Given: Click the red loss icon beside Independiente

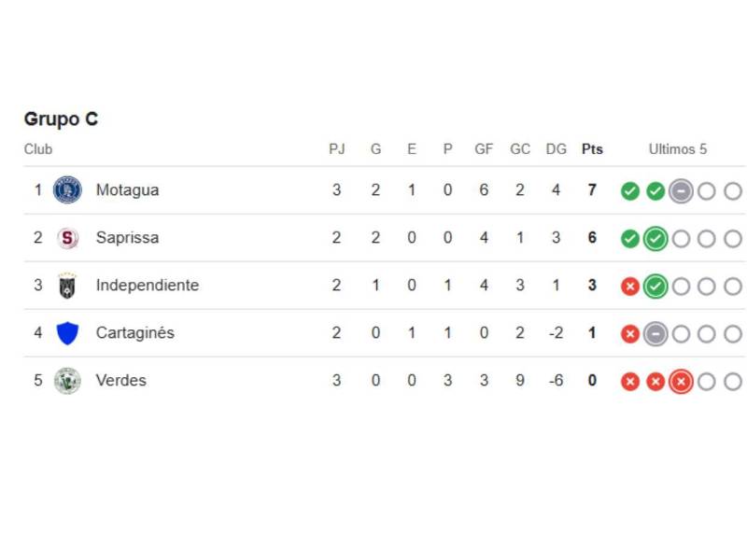Looking at the screenshot, I should click(629, 286).
